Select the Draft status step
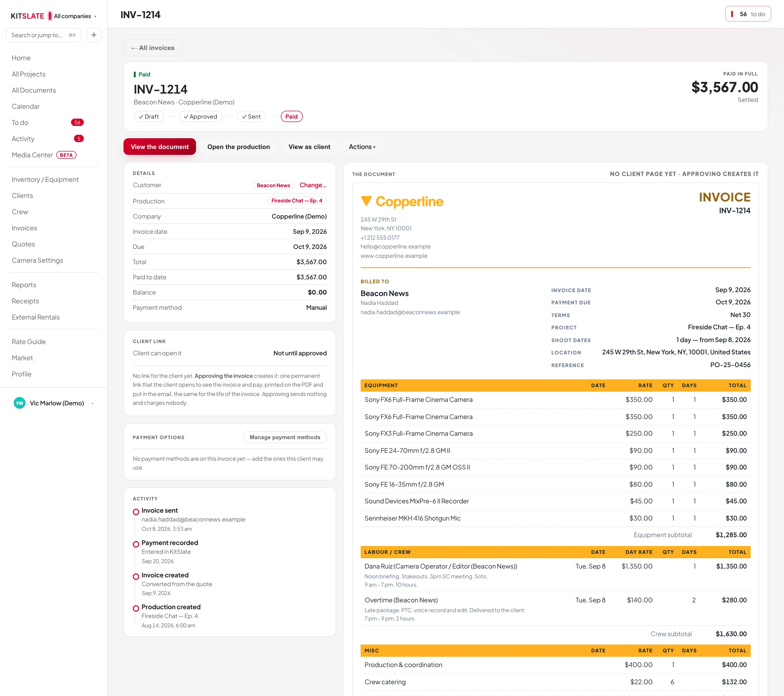Image resolution: width=784 pixels, height=696 pixels. (149, 116)
